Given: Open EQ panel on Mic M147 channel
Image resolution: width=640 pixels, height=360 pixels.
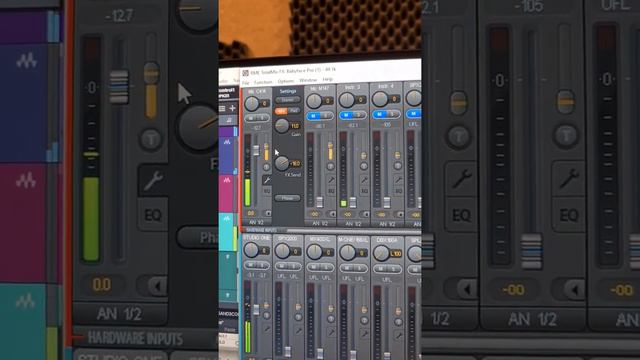Looking at the screenshot, I should click(x=331, y=191).
